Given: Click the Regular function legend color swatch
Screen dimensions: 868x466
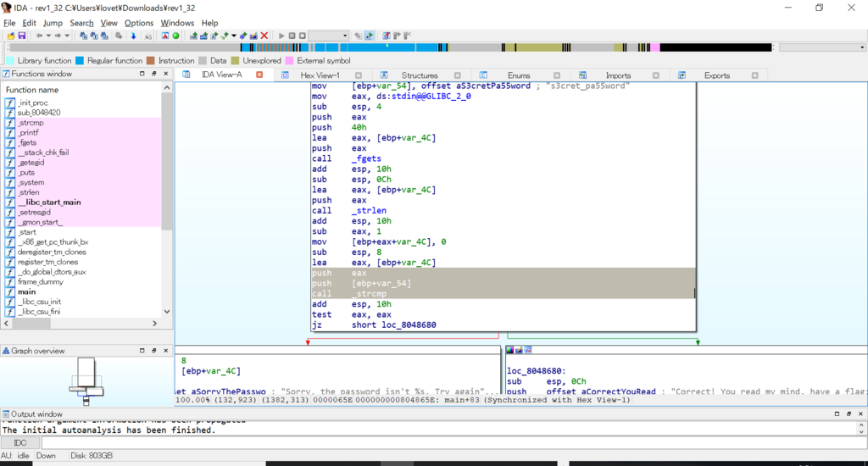Looking at the screenshot, I should click(80, 60).
